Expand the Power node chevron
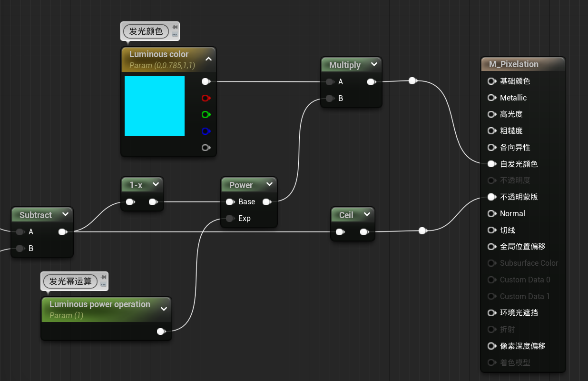The image size is (588, 381). pyautogui.click(x=269, y=184)
